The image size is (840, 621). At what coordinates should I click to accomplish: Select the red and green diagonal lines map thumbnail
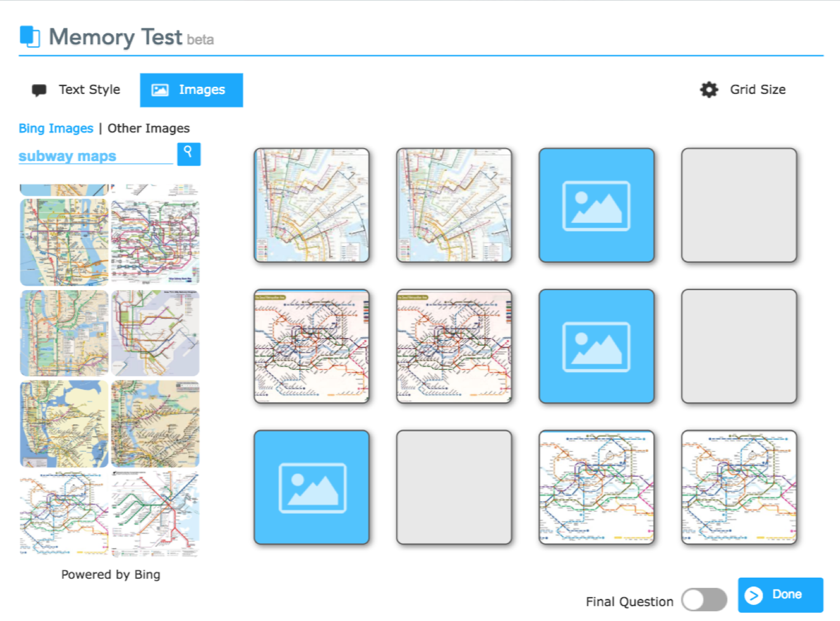[x=155, y=514]
